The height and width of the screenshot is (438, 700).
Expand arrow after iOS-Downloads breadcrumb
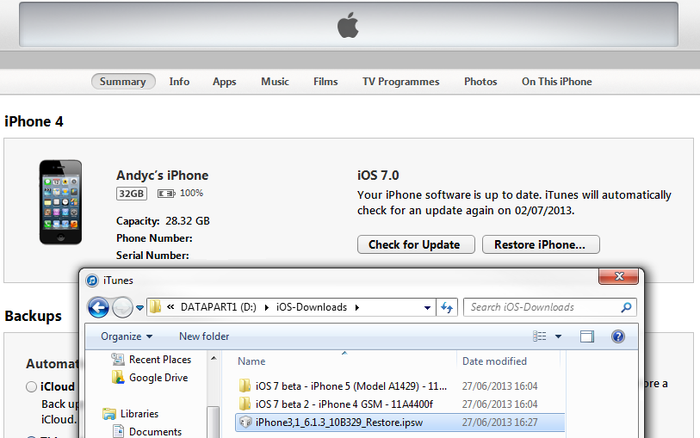tap(357, 308)
